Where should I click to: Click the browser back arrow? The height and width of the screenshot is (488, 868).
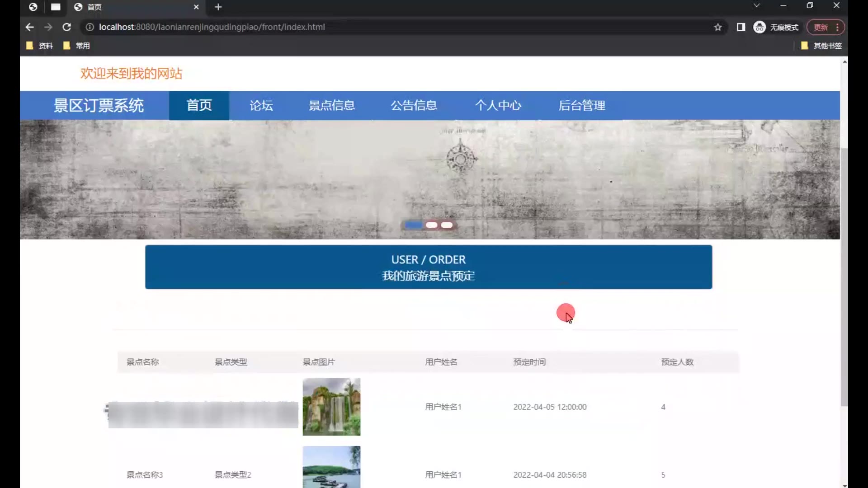[x=30, y=27]
